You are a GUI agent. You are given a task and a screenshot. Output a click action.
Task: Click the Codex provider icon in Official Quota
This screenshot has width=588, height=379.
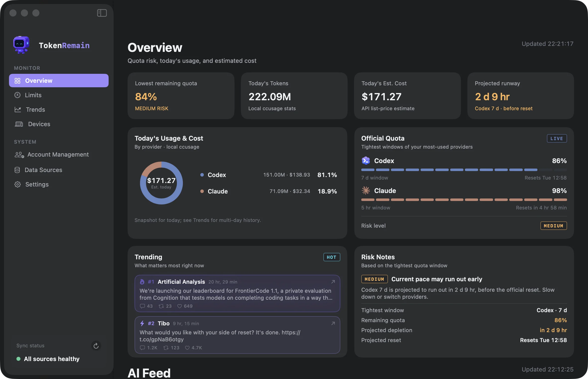366,161
